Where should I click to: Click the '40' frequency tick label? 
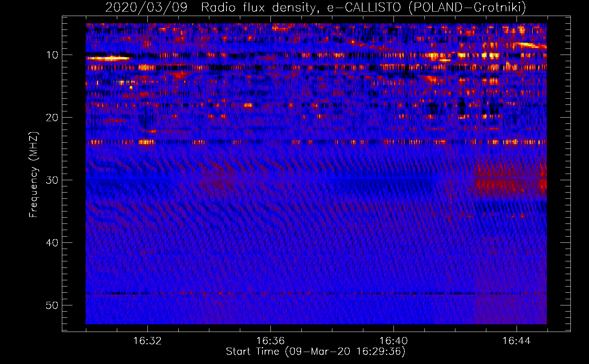point(52,243)
